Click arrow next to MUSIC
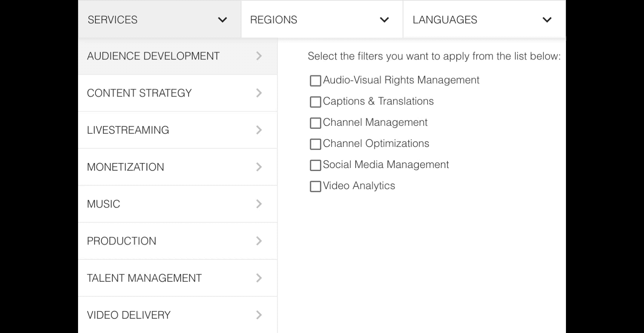 click(259, 204)
